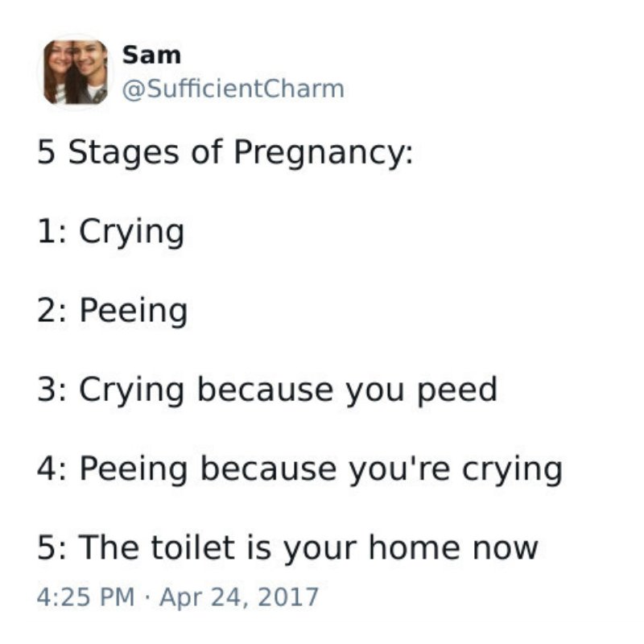The height and width of the screenshot is (644, 644).
Task: Click the '3: Crying because you peed' line
Action: point(267,390)
